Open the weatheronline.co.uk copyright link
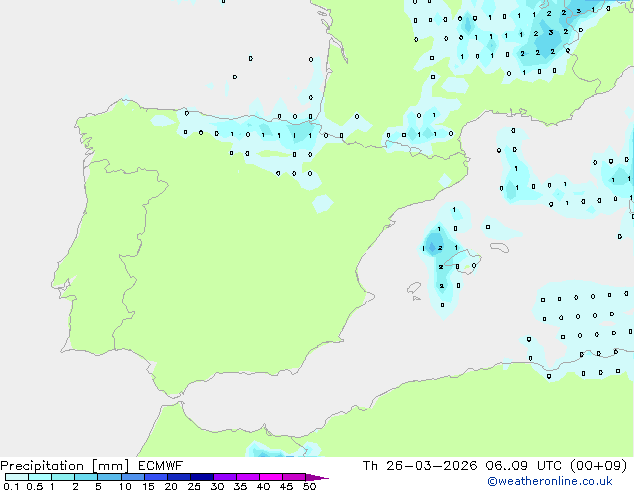The height and width of the screenshot is (490, 634). coord(550,481)
